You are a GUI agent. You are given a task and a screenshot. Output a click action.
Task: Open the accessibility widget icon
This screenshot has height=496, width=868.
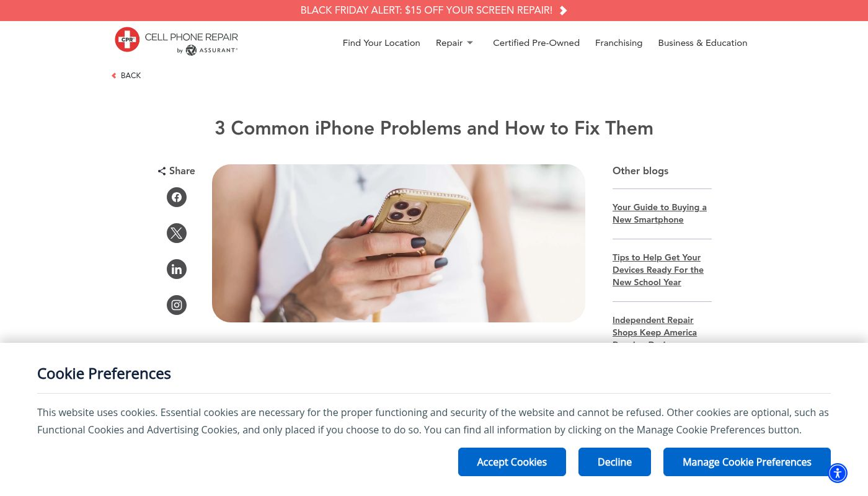[838, 473]
